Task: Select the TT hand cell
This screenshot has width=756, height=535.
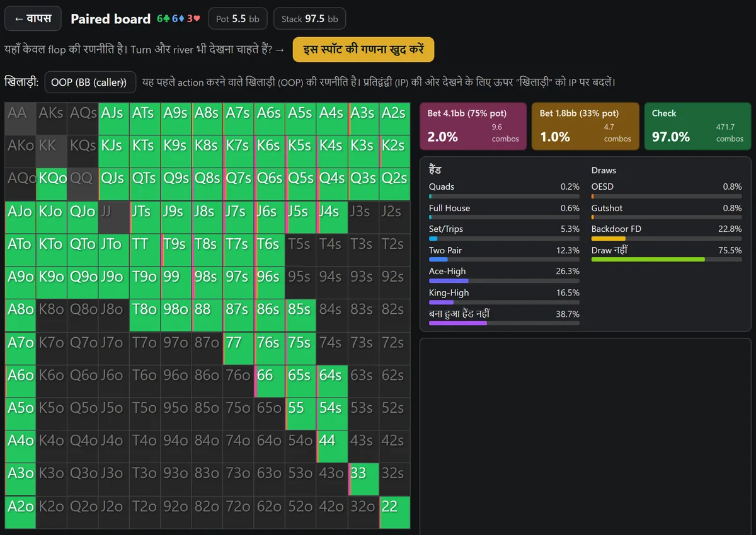Action: point(145,250)
